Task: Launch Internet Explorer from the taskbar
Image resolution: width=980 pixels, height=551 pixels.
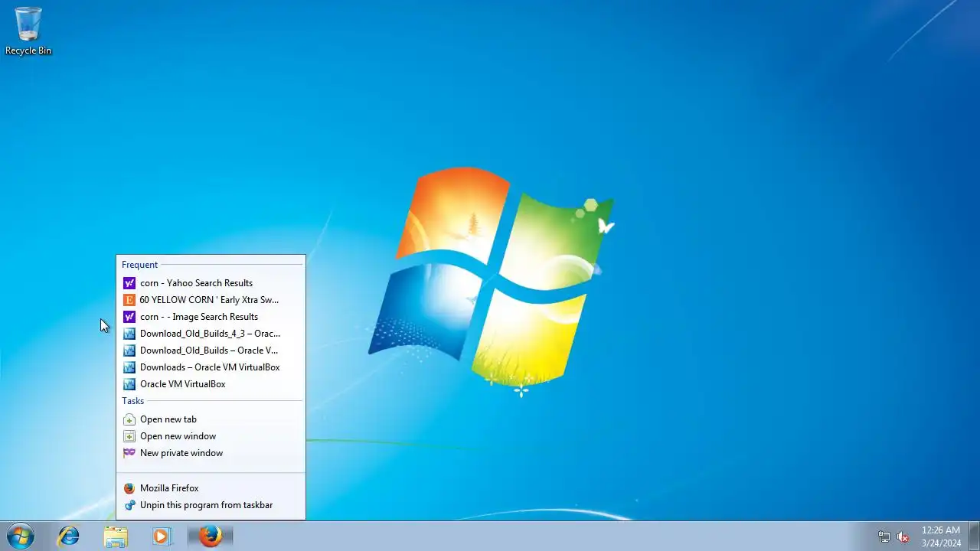Action: pos(68,536)
